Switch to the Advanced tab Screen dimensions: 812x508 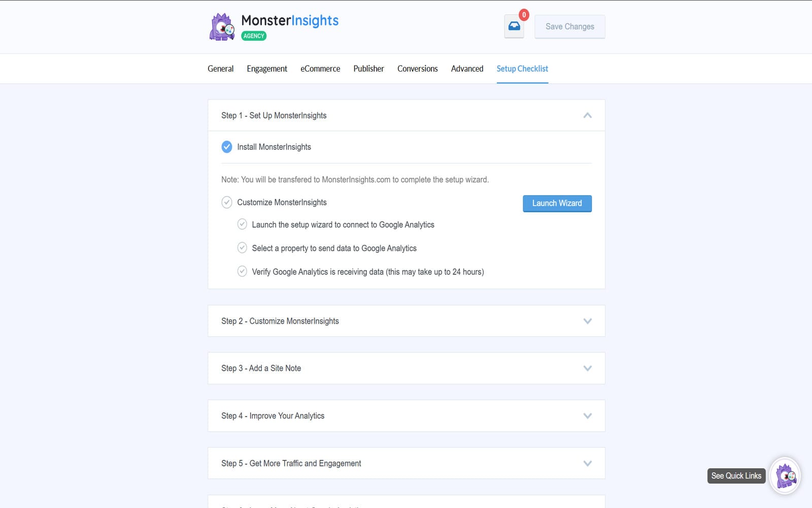(467, 69)
